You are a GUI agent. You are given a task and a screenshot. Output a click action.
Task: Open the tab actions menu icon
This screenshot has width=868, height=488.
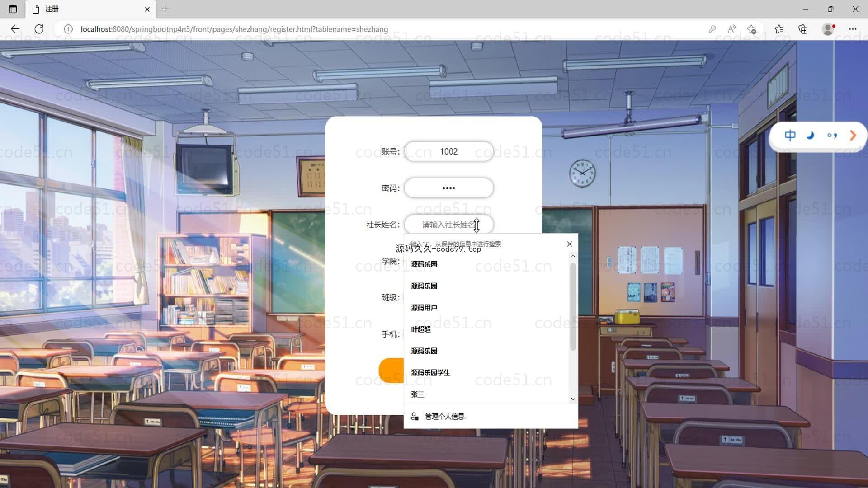tap(13, 9)
